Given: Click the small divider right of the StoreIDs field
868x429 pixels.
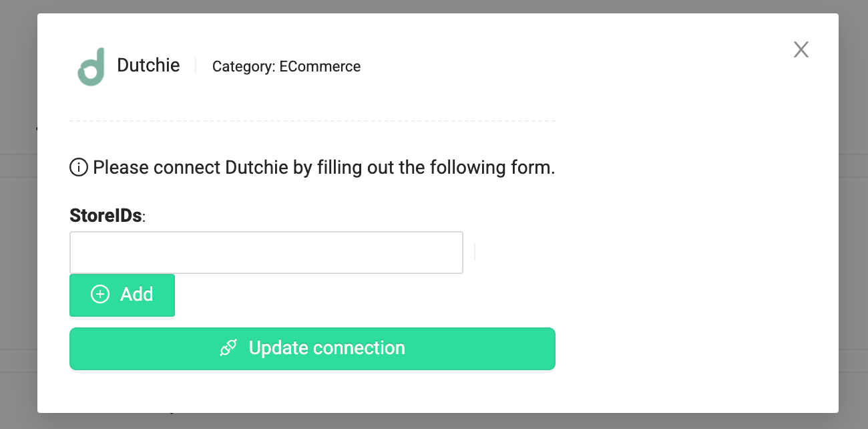Looking at the screenshot, I should [474, 252].
